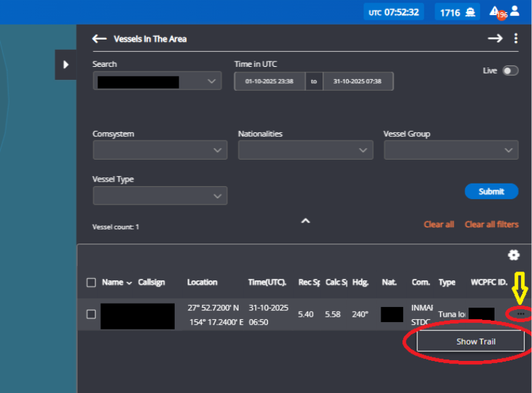This screenshot has width=532, height=393.
Task: Click the Vessel count: 1 label
Action: [116, 227]
